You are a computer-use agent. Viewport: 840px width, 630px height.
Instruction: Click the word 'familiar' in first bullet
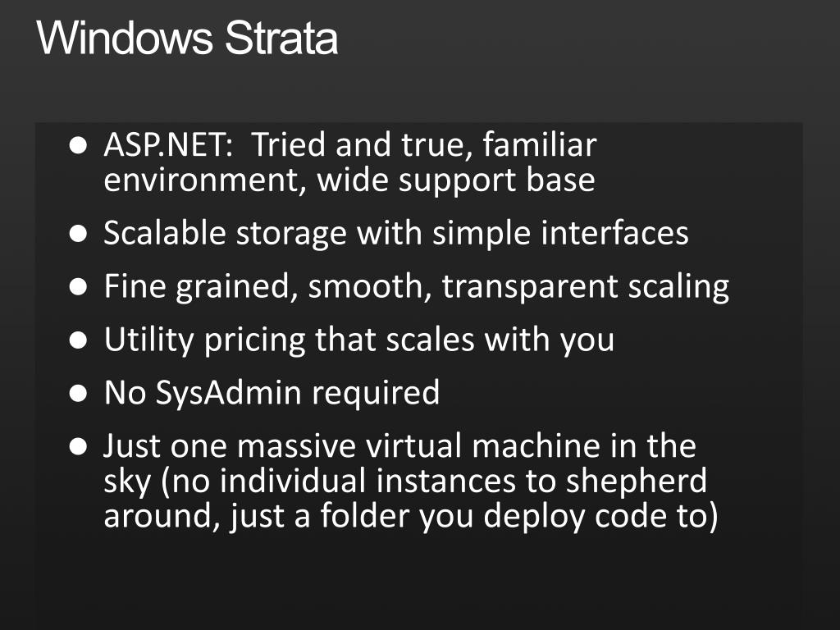pos(540,144)
